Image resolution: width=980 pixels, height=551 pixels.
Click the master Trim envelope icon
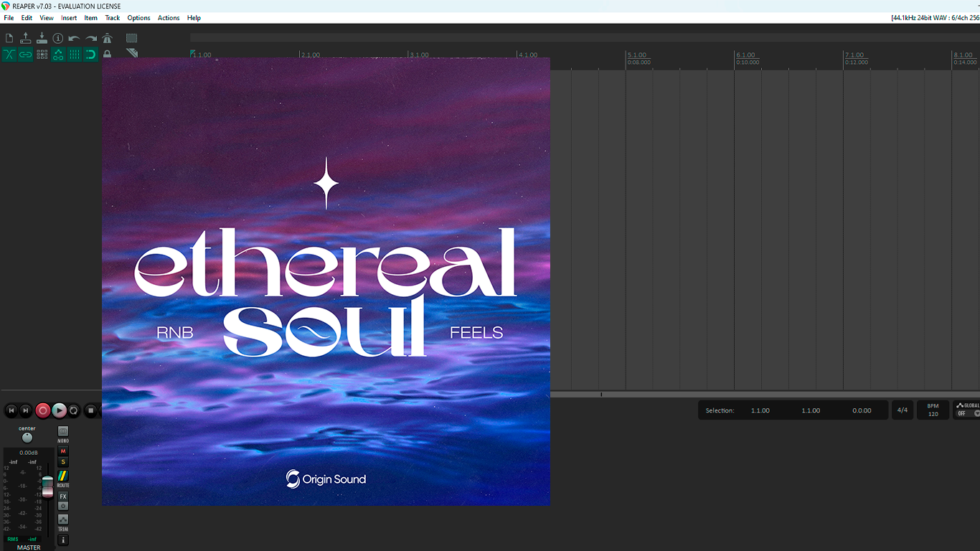click(63, 519)
